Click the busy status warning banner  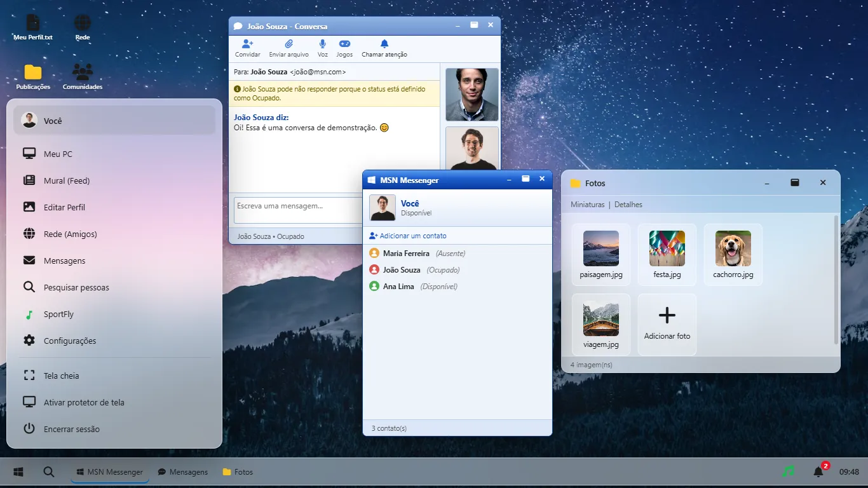click(334, 93)
